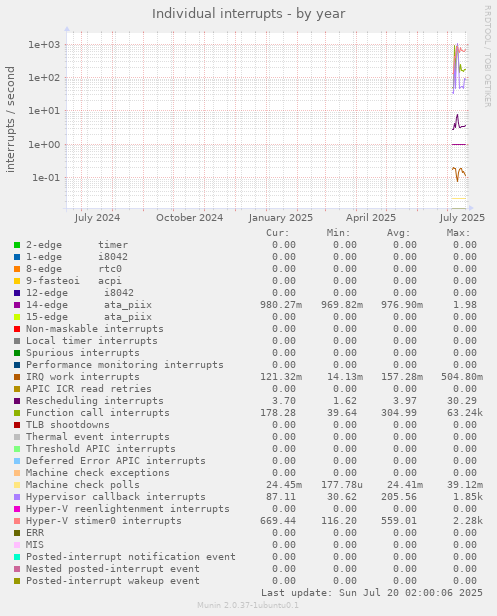Click the '1e+02' y-axis tick label
The image size is (497, 616).
click(44, 78)
